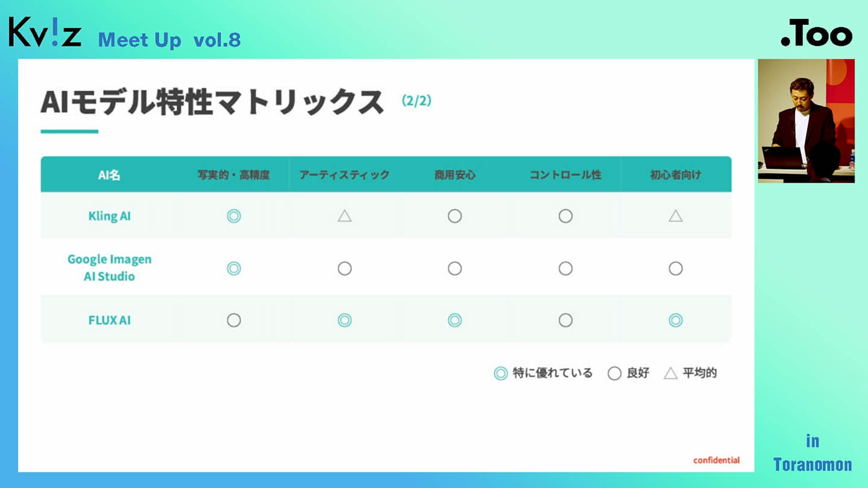Click the Kv!z logo
This screenshot has width=868, height=488.
(45, 33)
